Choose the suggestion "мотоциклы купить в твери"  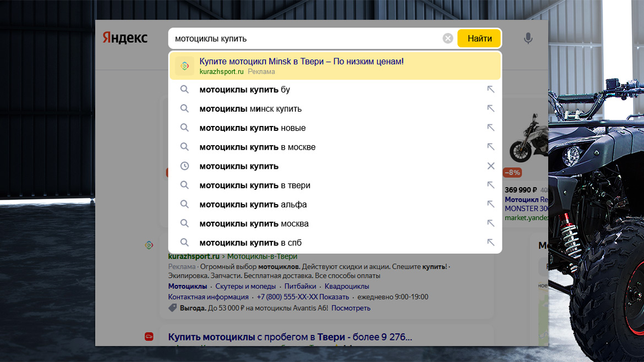pos(254,185)
